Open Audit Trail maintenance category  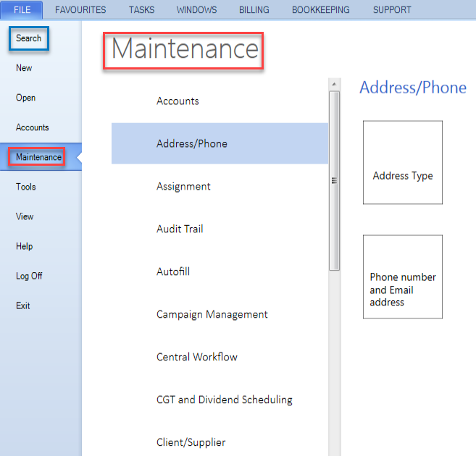pyautogui.click(x=220, y=229)
